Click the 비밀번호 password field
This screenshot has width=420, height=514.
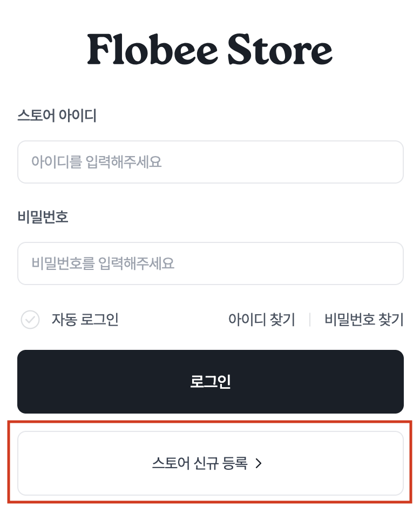pos(210,263)
